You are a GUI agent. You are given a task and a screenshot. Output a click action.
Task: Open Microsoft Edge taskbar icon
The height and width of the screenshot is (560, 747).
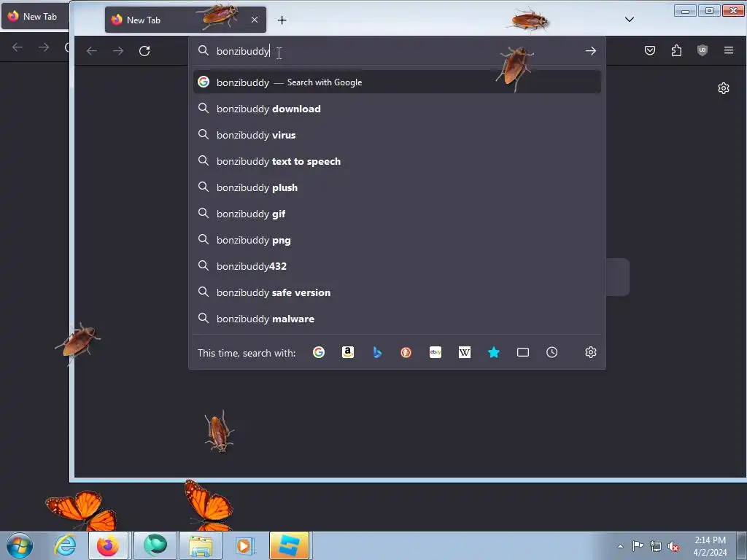[155, 545]
